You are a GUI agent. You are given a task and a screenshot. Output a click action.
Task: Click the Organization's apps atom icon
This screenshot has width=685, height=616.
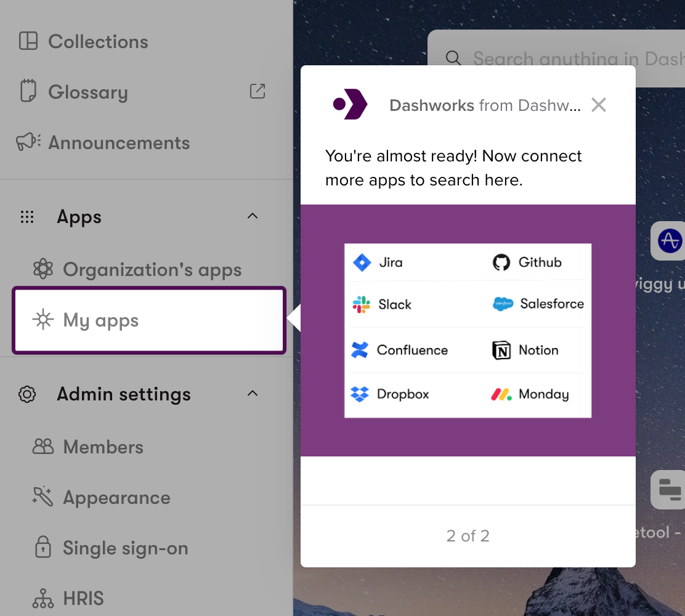click(x=43, y=269)
